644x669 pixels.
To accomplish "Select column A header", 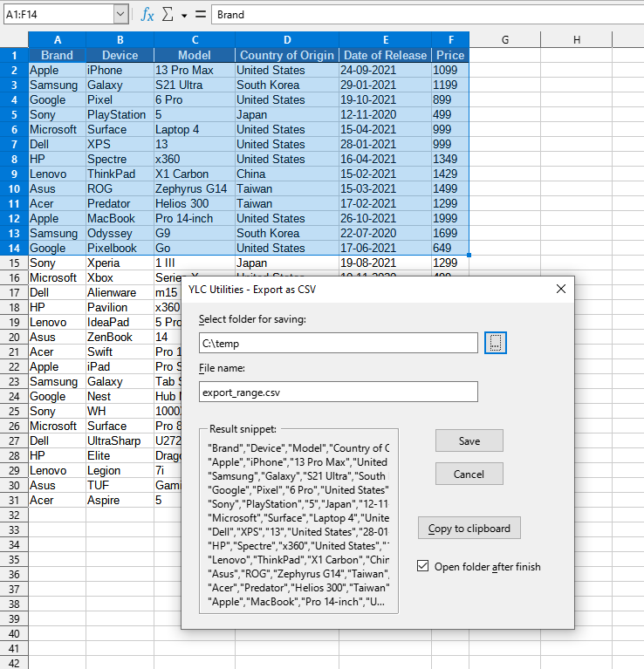I will tap(58, 39).
